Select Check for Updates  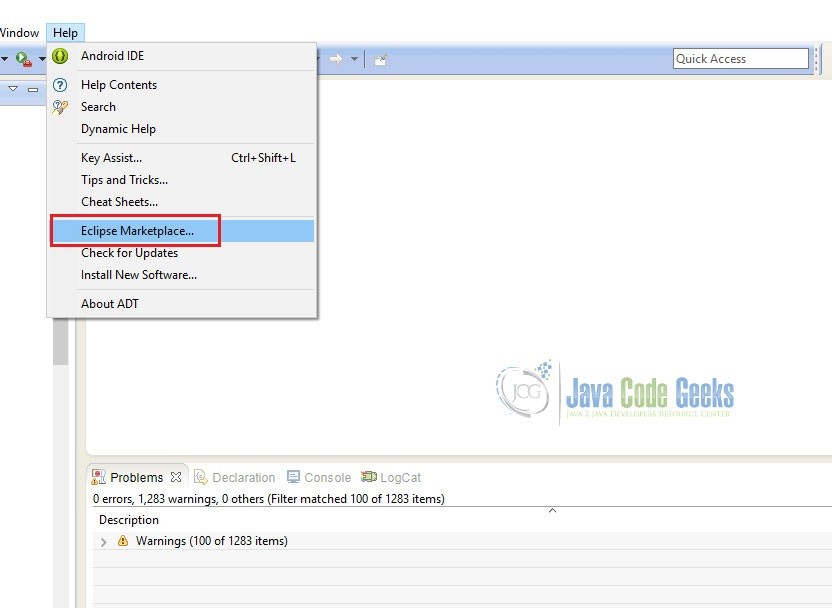[182, 253]
